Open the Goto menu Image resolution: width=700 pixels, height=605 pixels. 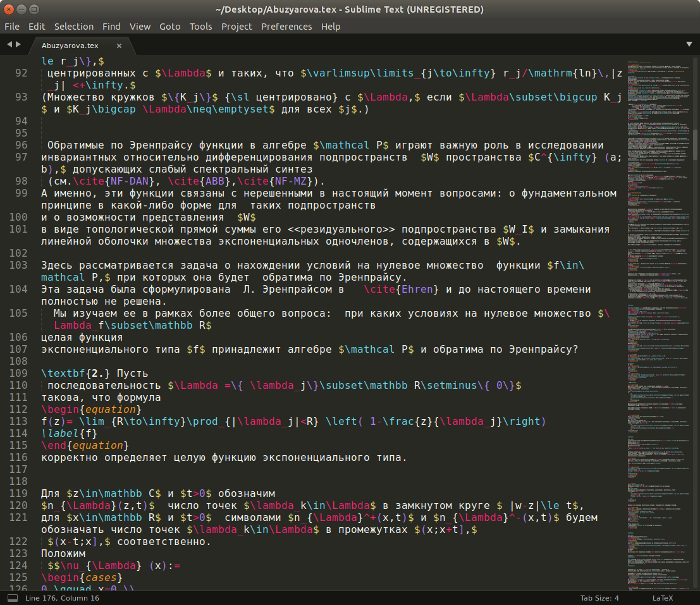pos(170,27)
